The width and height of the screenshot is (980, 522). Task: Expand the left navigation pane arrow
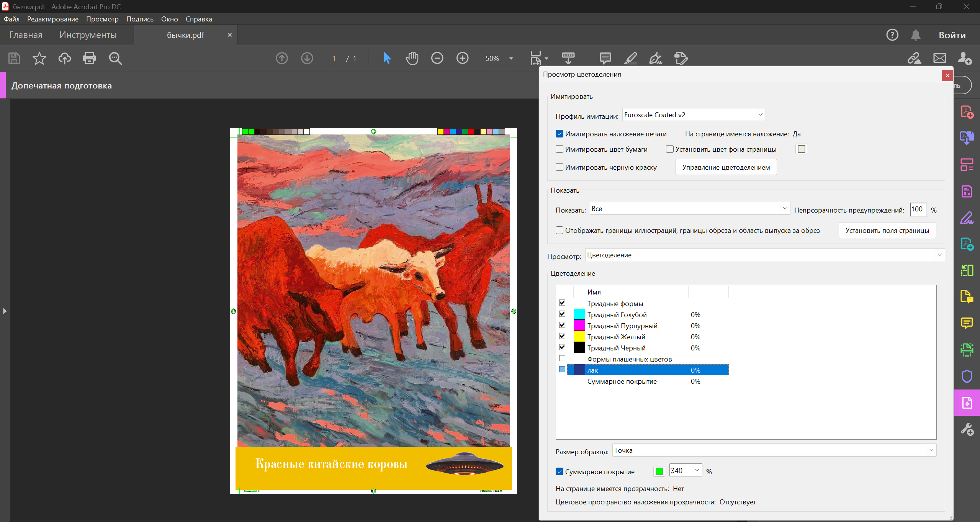point(5,311)
